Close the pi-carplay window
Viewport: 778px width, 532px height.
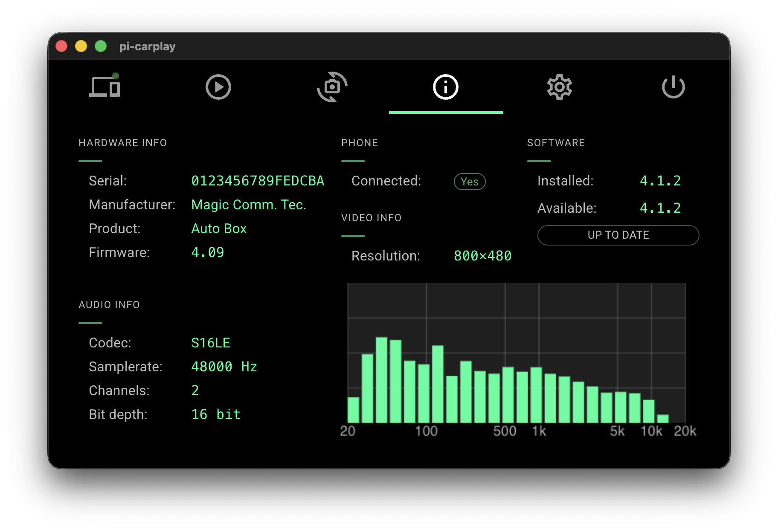(x=61, y=46)
